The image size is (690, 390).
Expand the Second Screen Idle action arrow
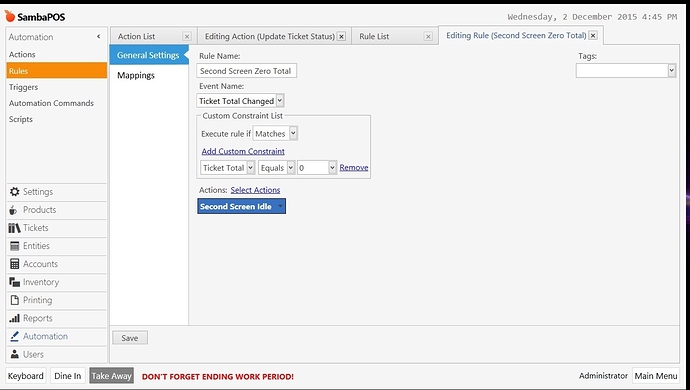[x=280, y=206]
